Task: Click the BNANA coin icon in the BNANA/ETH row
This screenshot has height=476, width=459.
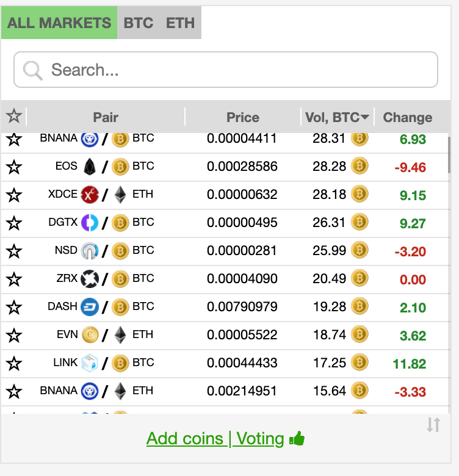Action: pos(90,391)
